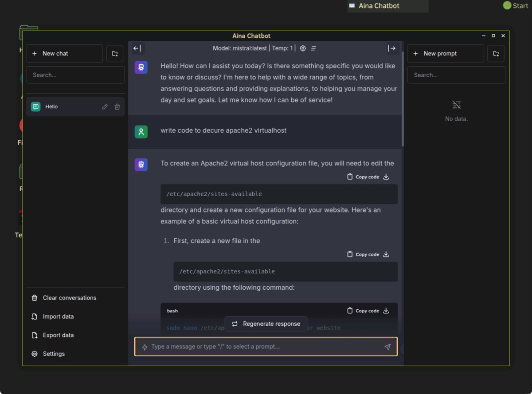Collapse the right prompt sidebar
Viewport: 532px width, 394px height.
391,48
